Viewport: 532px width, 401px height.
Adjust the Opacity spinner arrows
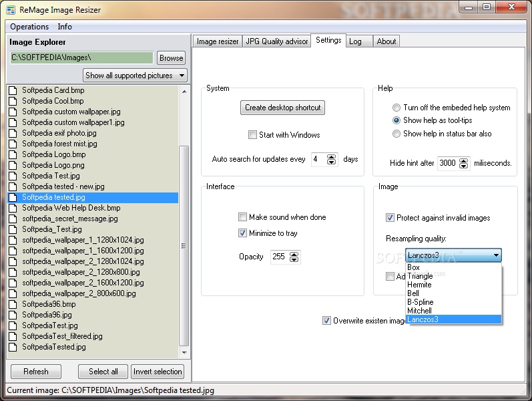(x=294, y=257)
